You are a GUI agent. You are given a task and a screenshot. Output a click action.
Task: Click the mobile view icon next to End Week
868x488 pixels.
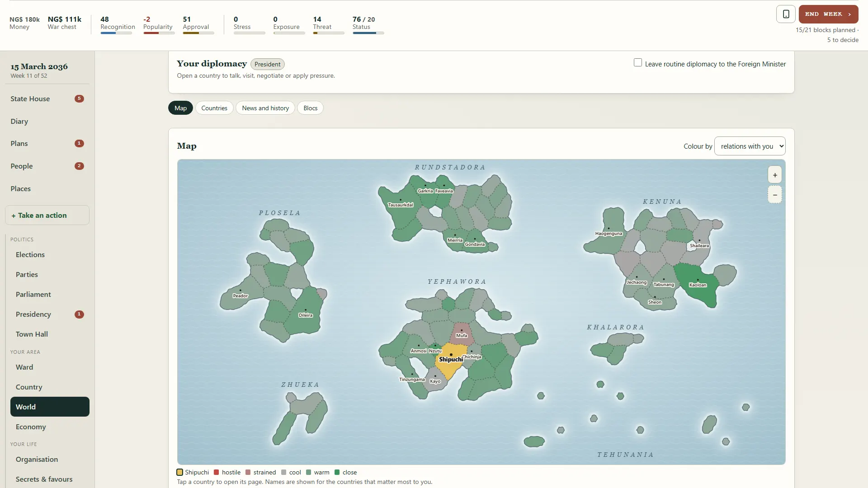(786, 14)
